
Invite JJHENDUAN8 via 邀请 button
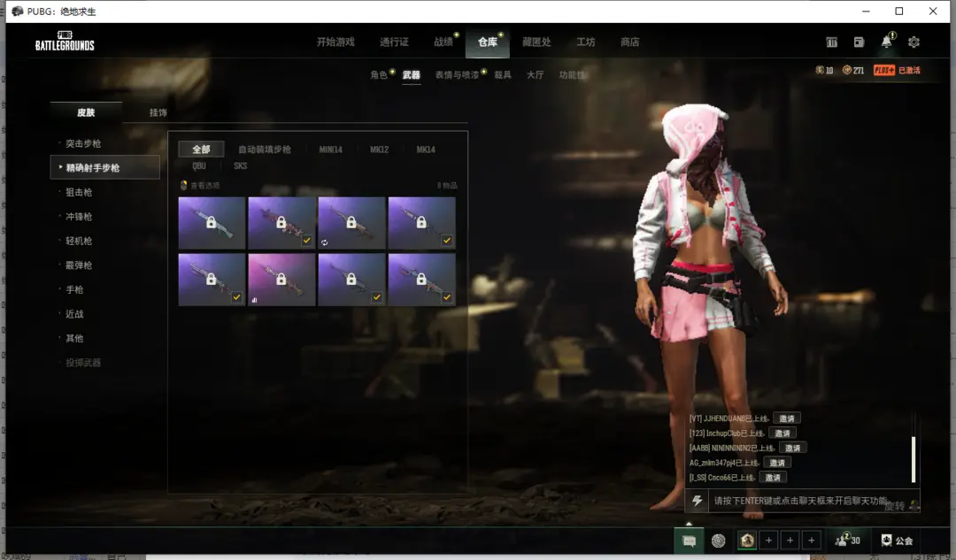pos(787,418)
